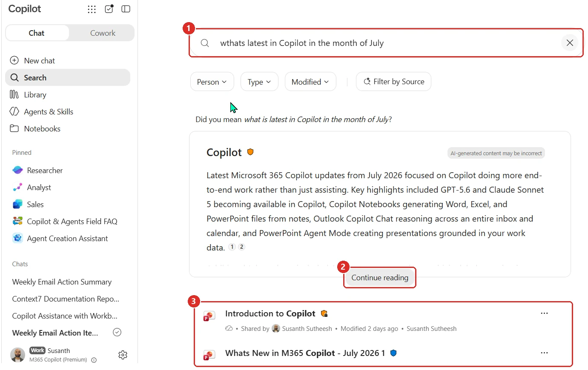Viewport: 588px width, 370px height.
Task: Click inside the search input field
Action: point(386,43)
